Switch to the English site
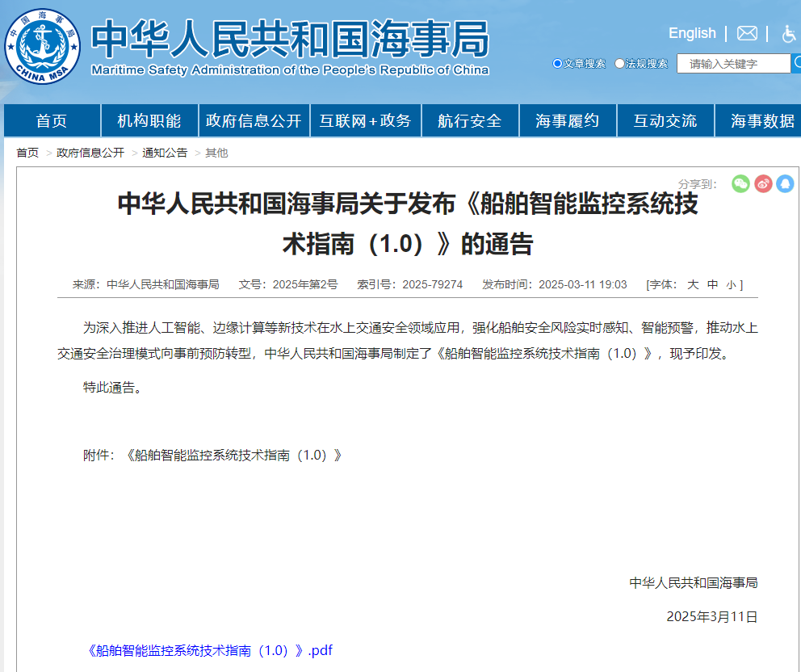801x672 pixels. pyautogui.click(x=692, y=33)
